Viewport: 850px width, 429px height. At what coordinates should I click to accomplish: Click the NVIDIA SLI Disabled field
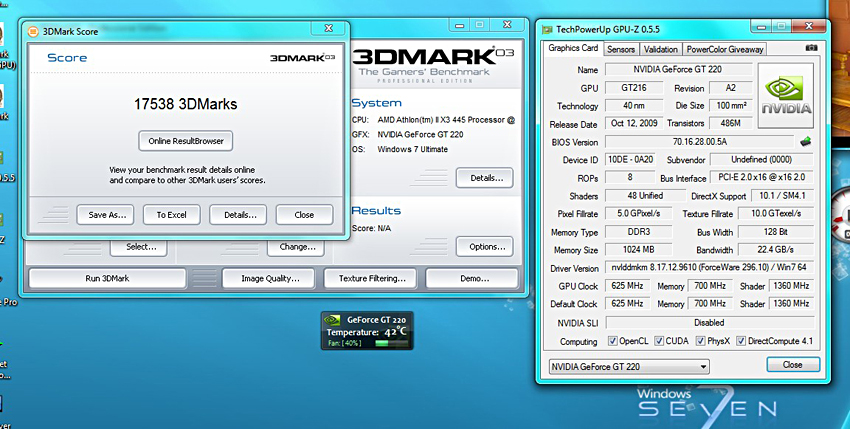[x=709, y=323]
